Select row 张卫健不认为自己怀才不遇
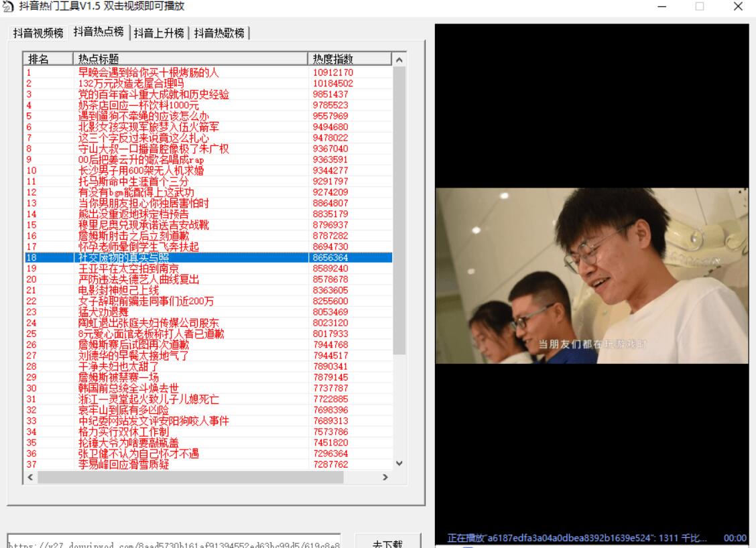The height and width of the screenshot is (548, 756). [208, 454]
